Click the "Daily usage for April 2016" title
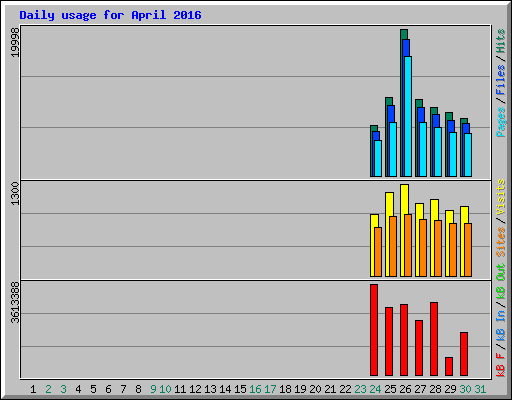 [x=110, y=15]
